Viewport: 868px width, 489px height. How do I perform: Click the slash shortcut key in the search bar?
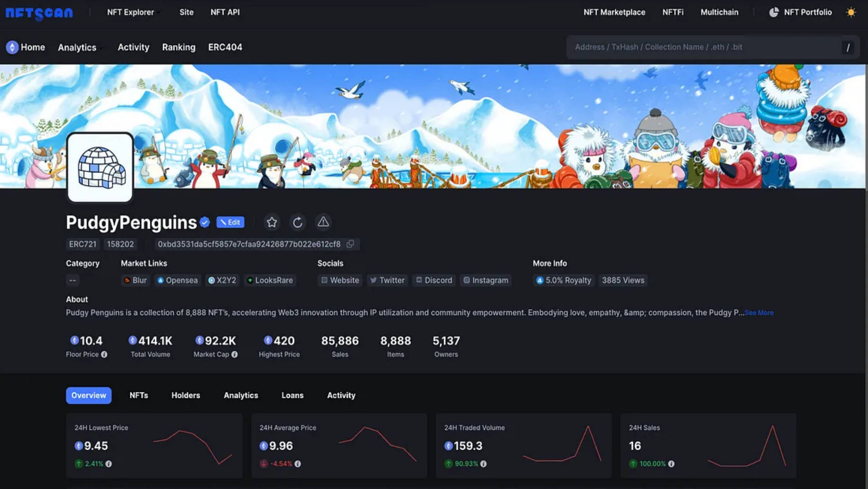[848, 47]
